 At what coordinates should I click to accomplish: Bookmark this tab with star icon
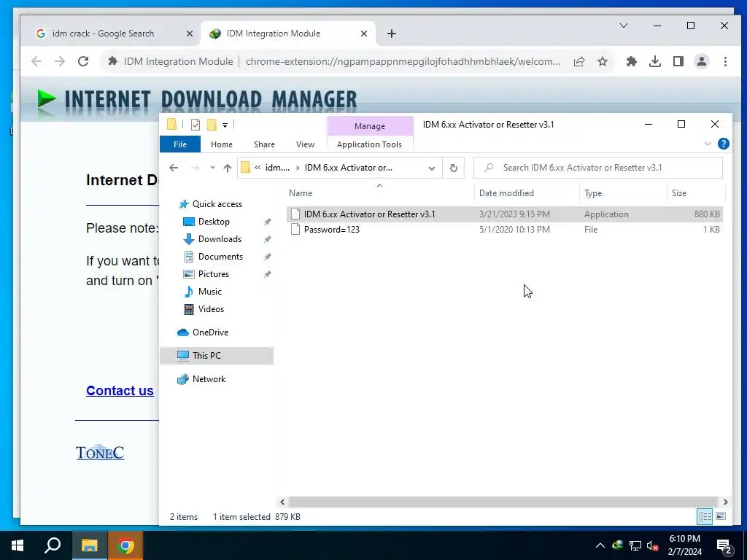(603, 61)
